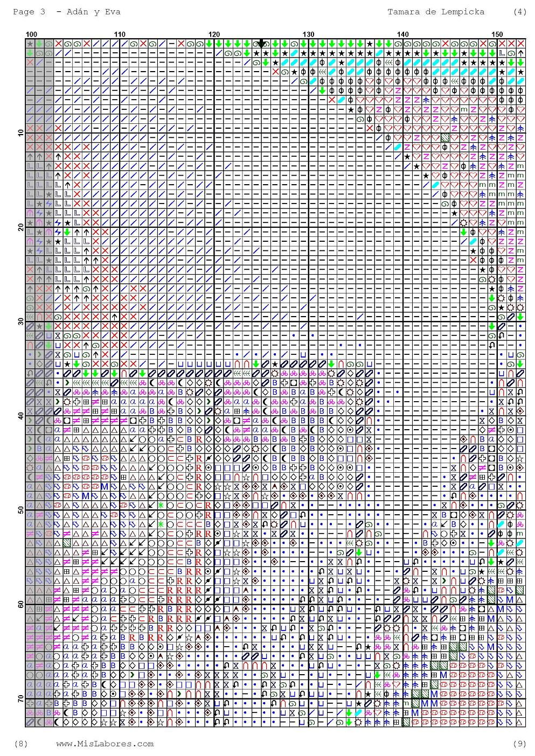Image resolution: width=535 pixels, height=756 pixels.
Task: Click the black center-marker arrow above the grid
Action: (x=262, y=43)
